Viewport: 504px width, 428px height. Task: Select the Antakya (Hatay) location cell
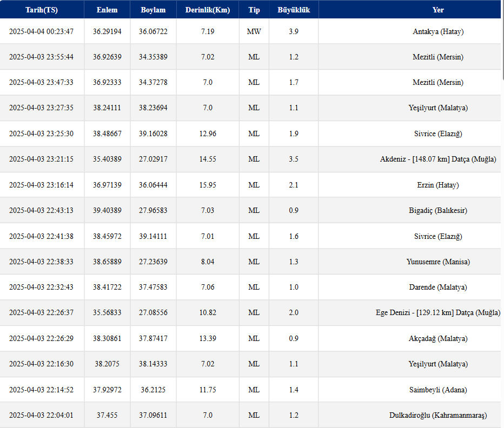438,32
